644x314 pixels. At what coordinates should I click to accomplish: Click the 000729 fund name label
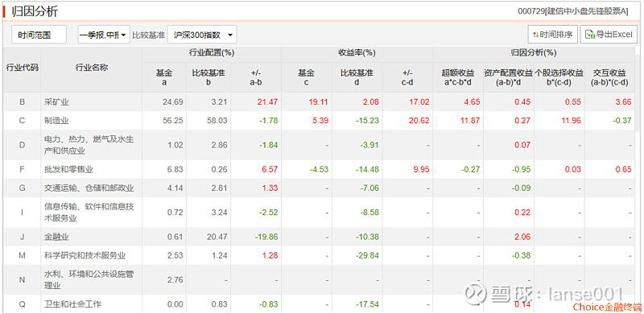[573, 11]
